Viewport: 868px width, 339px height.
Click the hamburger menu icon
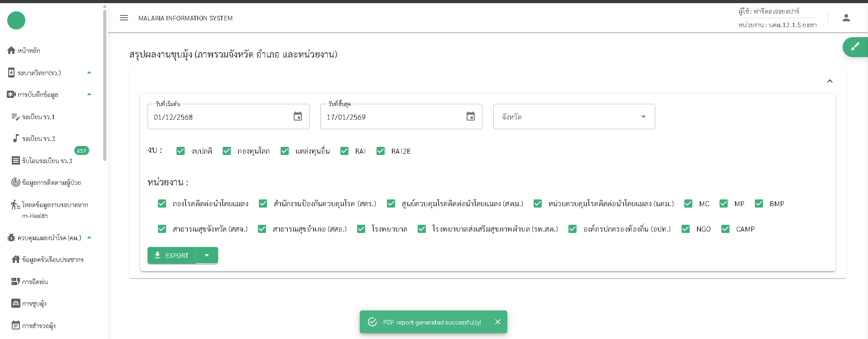tap(124, 18)
